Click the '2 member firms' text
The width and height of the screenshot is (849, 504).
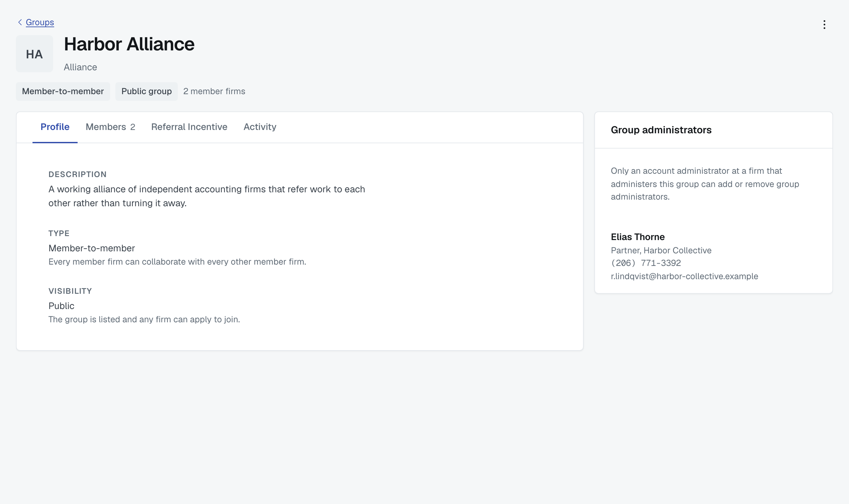pyautogui.click(x=214, y=92)
